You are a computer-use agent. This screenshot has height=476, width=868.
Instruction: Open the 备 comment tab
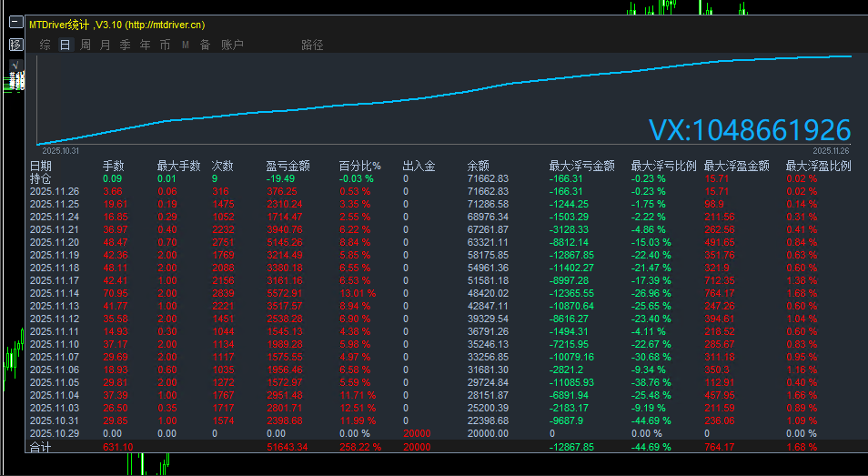[x=205, y=45]
